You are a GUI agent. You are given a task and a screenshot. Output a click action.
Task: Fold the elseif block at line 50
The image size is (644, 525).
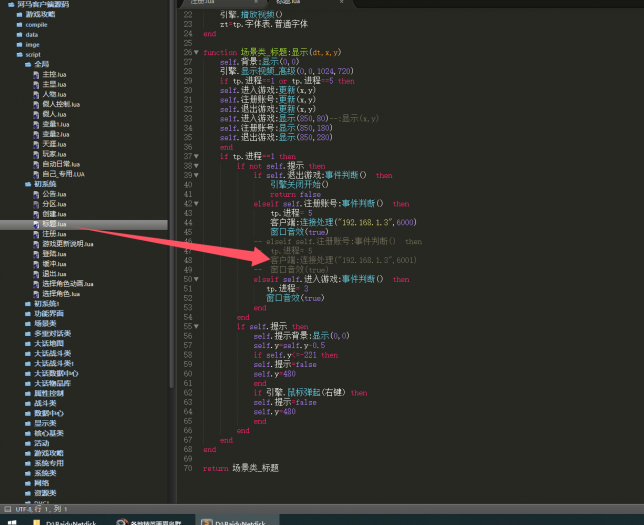pos(196,280)
